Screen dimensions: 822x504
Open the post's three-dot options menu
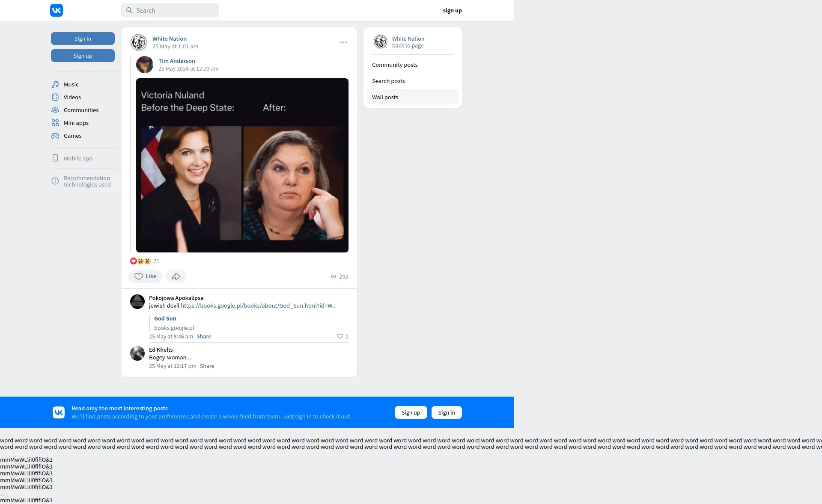[x=343, y=42]
